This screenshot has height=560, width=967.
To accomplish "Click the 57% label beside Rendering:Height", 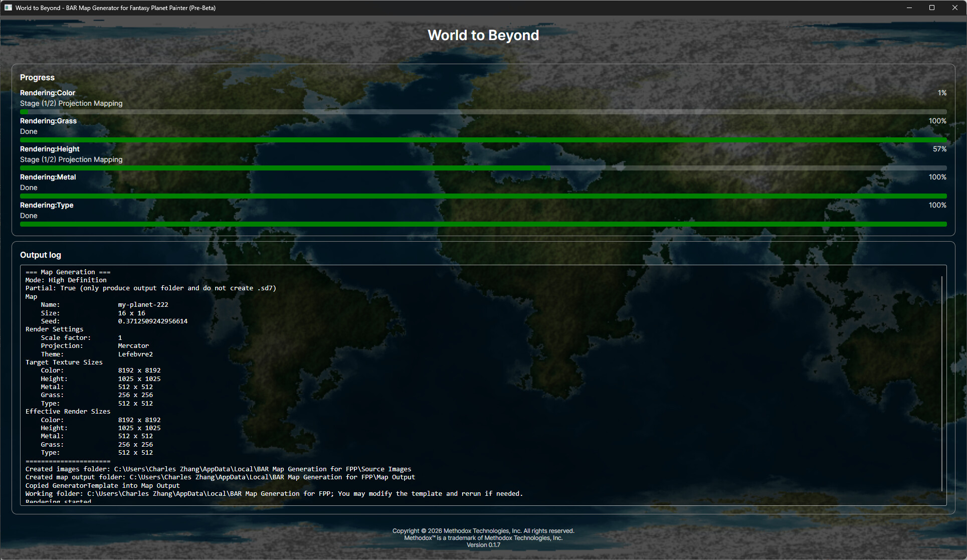I will click(940, 149).
